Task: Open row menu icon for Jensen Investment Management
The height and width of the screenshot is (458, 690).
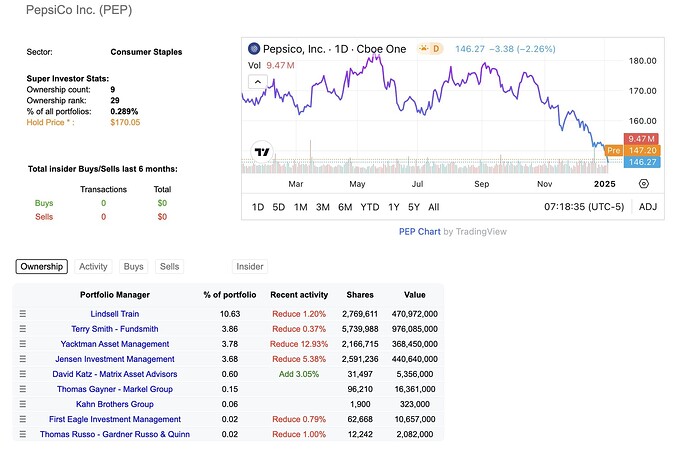Action: 22,359
